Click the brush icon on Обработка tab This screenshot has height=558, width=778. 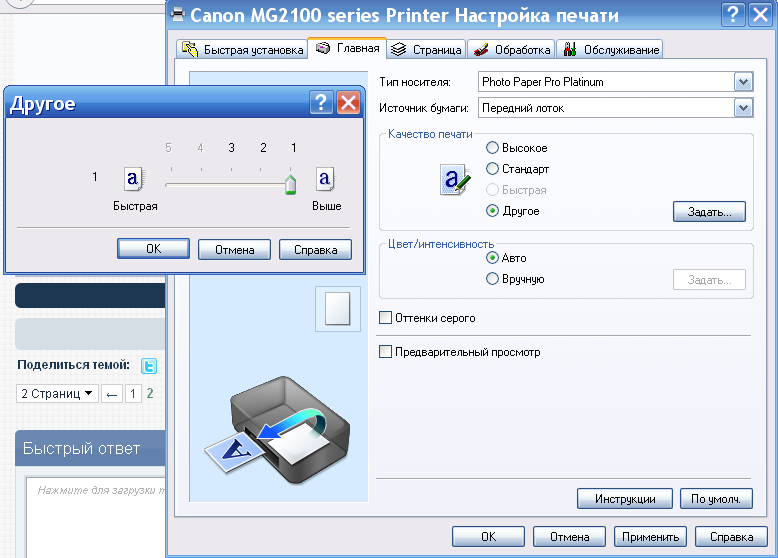481,50
